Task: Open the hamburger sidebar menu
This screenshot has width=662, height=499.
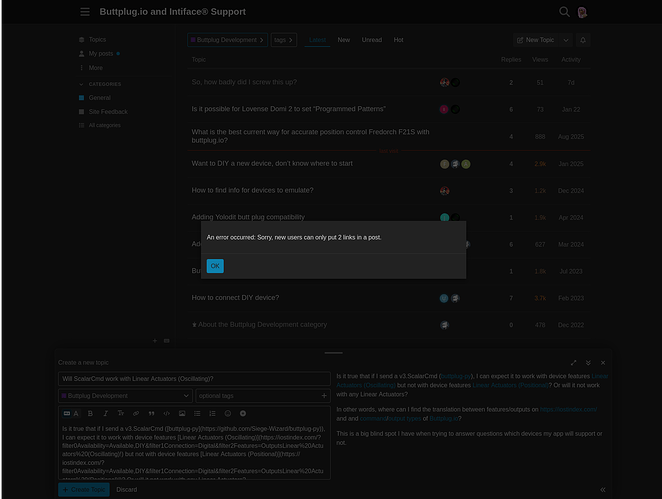Action: point(84,12)
